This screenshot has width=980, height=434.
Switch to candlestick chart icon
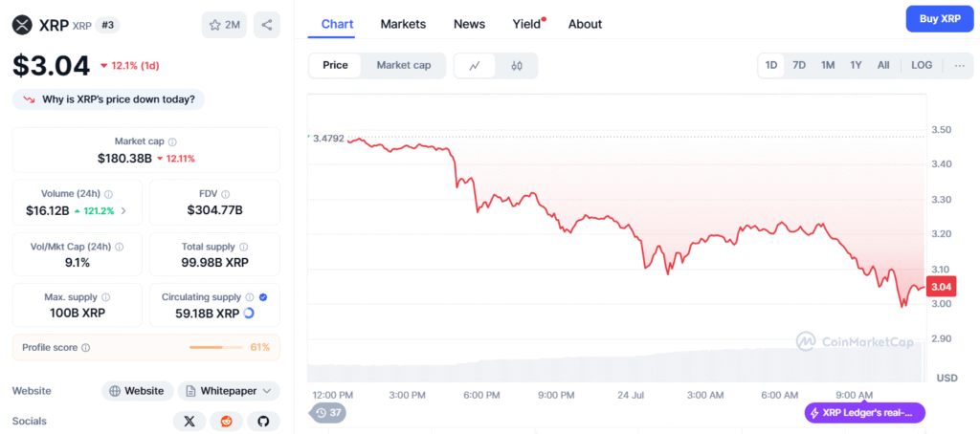[517, 66]
